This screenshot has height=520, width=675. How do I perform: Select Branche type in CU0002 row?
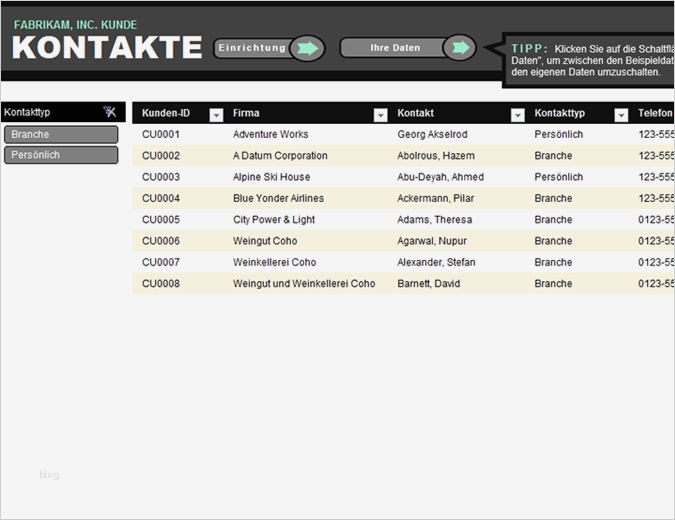pos(553,155)
